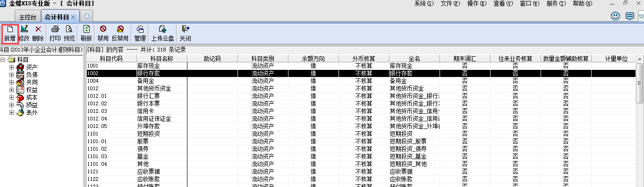Image resolution: width=644 pixels, height=187 pixels.
Task: Click the 成本 category icon in the tree
Action: pos(21,97)
